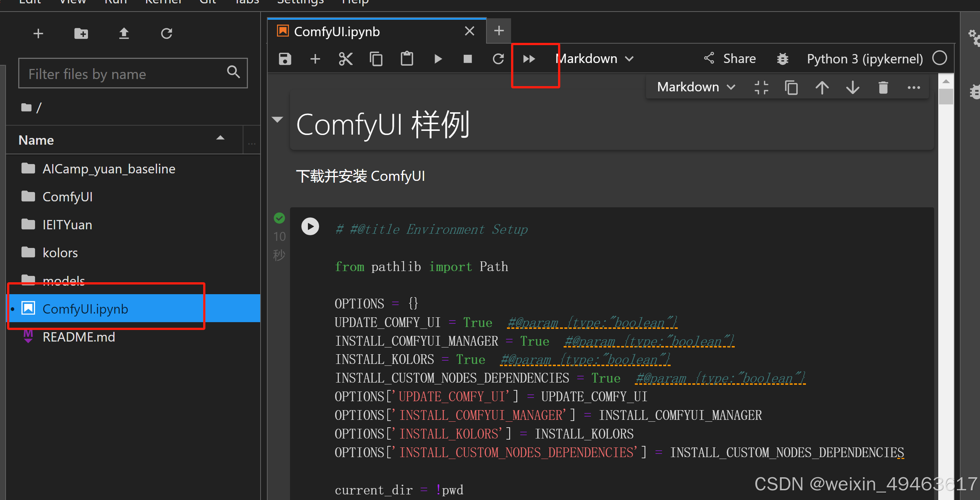Open the cell-level Markdown dropdown
The height and width of the screenshot is (500, 980).
[x=696, y=87]
